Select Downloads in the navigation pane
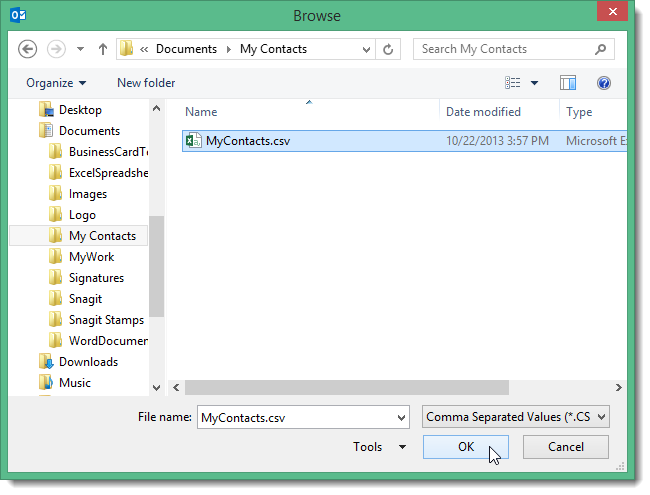The image size is (650, 495). (x=88, y=362)
